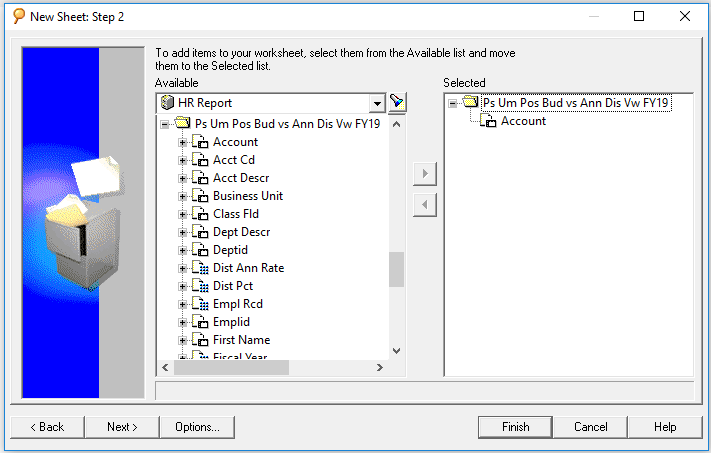Open the Options dialog
Viewport: 711px width, 453px height.
(x=197, y=427)
